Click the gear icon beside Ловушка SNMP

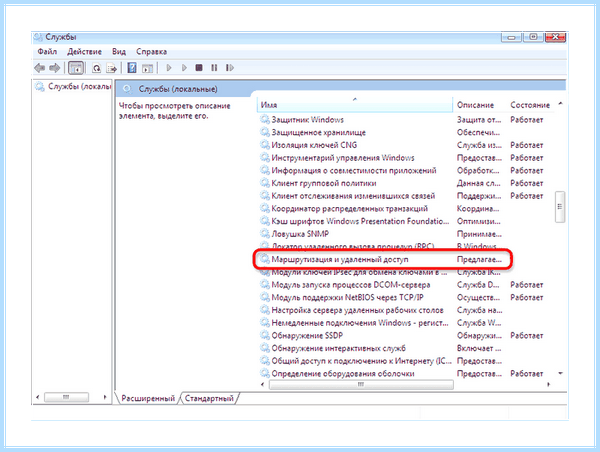(265, 234)
